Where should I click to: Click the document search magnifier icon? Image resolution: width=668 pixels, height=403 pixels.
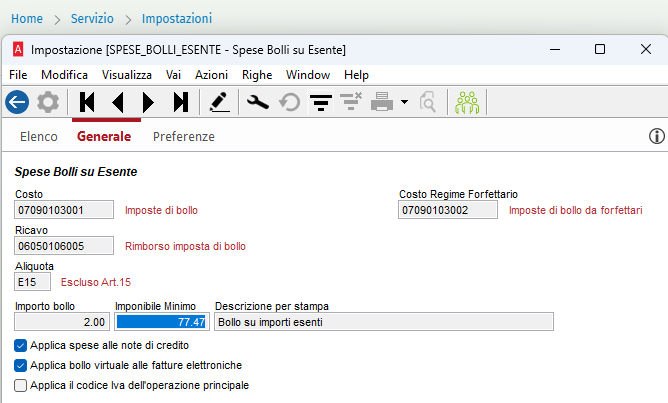pos(427,102)
